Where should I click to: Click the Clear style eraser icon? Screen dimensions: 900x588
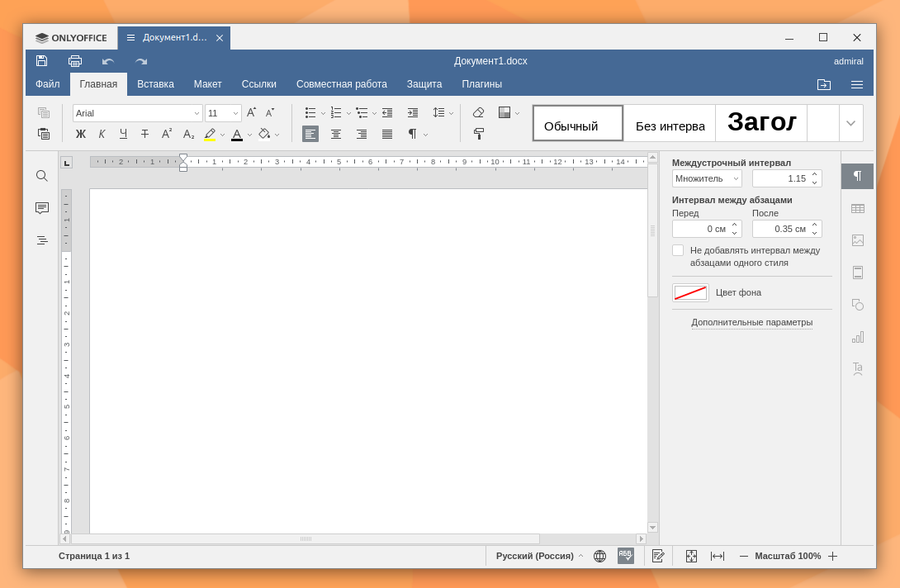tap(479, 112)
